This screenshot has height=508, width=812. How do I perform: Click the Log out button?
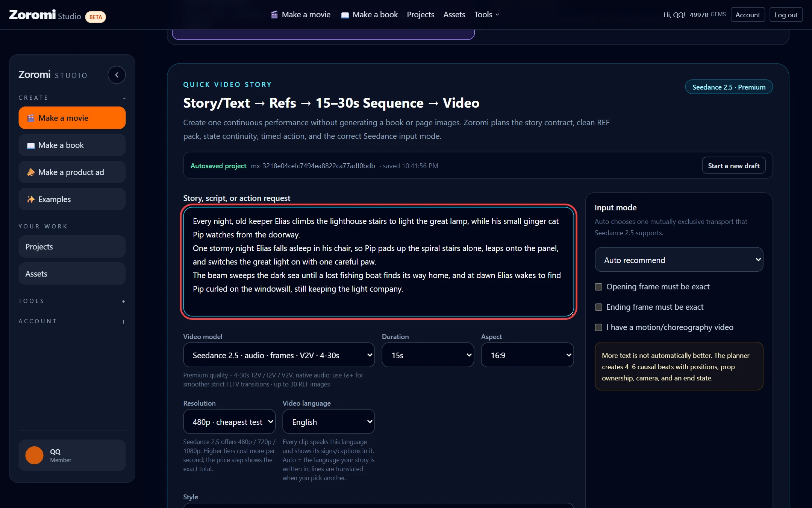(x=786, y=15)
